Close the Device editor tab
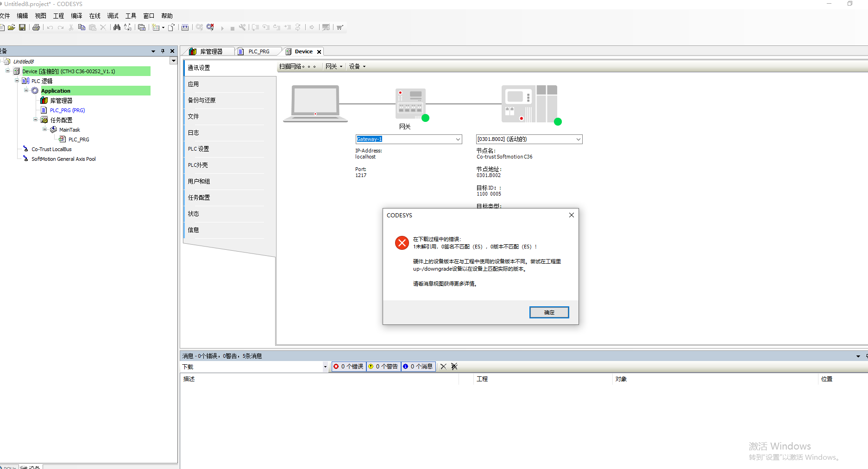The image size is (868, 469). tap(319, 52)
